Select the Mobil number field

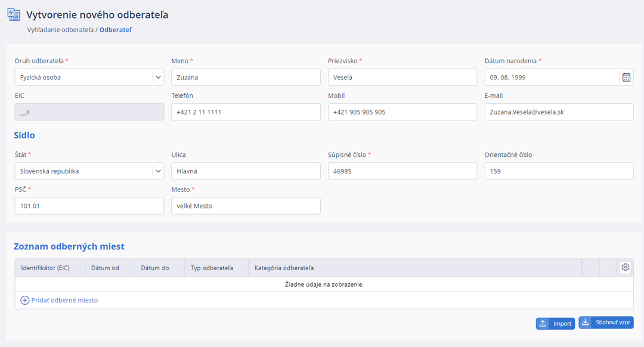(402, 112)
